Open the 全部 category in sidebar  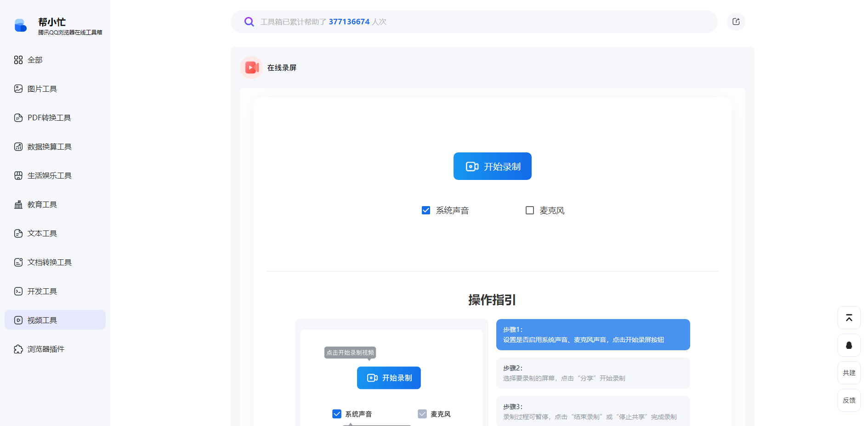pos(55,60)
